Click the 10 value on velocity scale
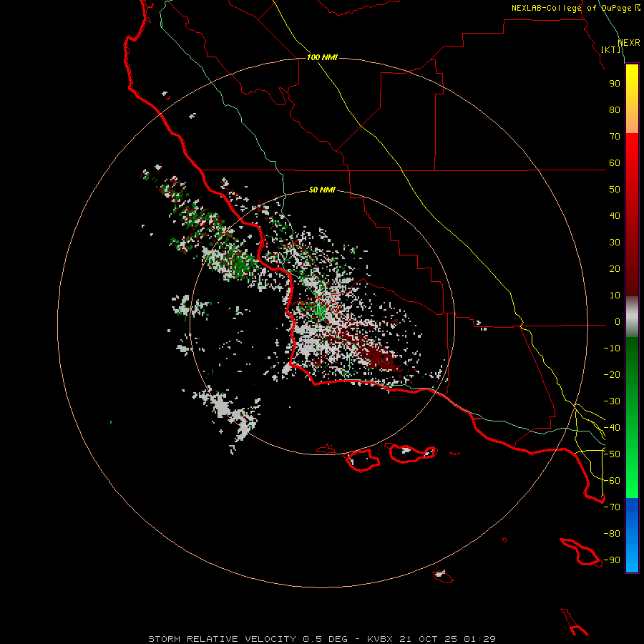The height and width of the screenshot is (644, 644). coord(615,296)
